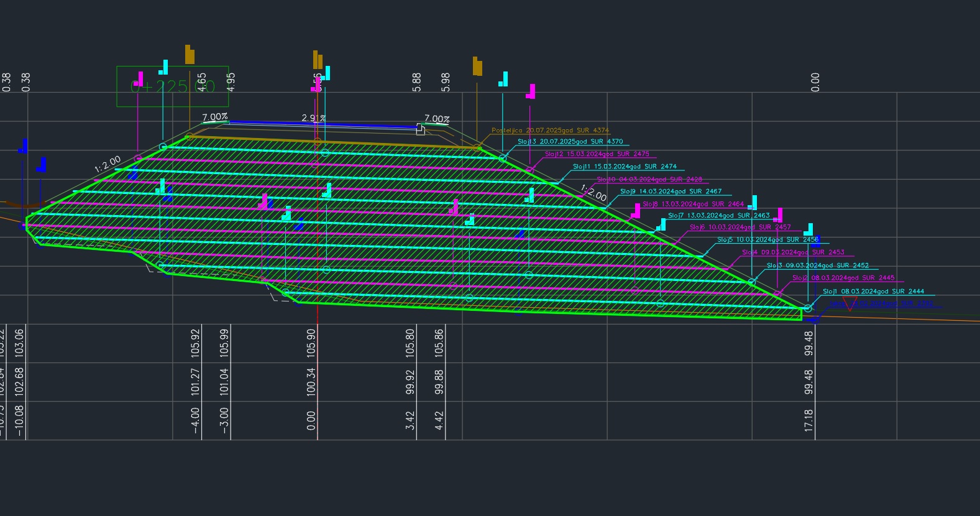This screenshot has width=980, height=516.
Task: Click the 103.06 elevation value
Action: [19, 343]
